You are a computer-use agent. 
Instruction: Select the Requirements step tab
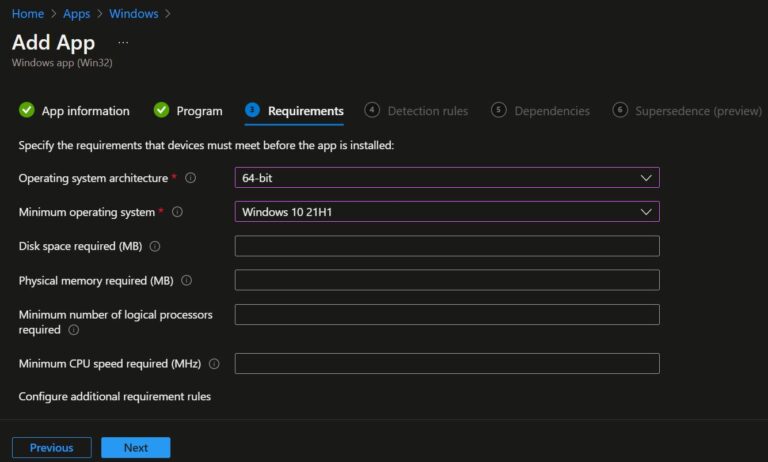coord(294,111)
